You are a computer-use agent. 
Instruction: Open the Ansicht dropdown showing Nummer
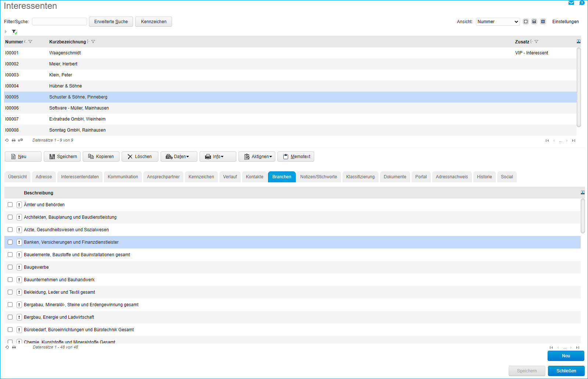coord(497,21)
